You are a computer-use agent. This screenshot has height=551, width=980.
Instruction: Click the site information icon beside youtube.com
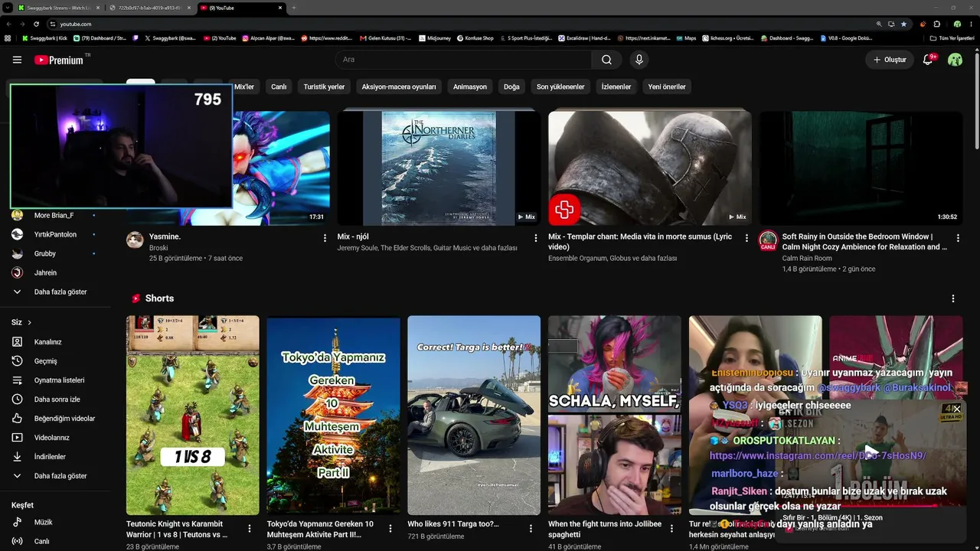point(52,24)
